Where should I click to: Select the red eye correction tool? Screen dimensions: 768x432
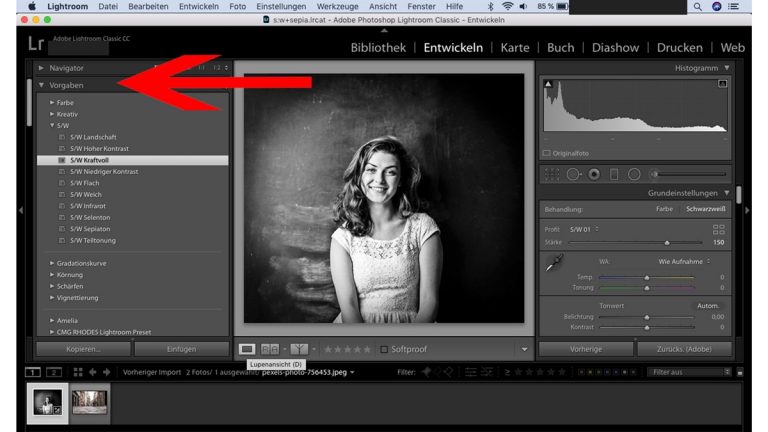click(594, 174)
